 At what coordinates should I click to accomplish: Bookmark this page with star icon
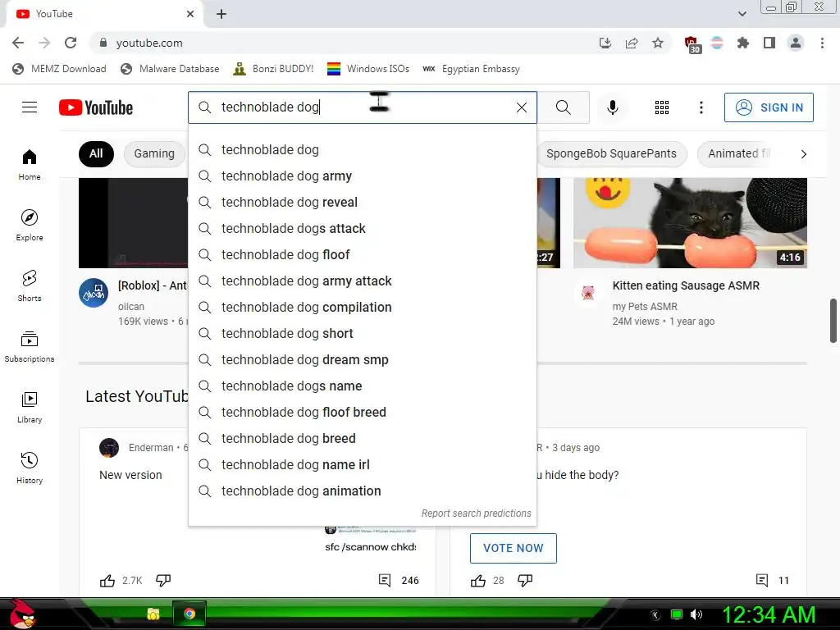(658, 43)
